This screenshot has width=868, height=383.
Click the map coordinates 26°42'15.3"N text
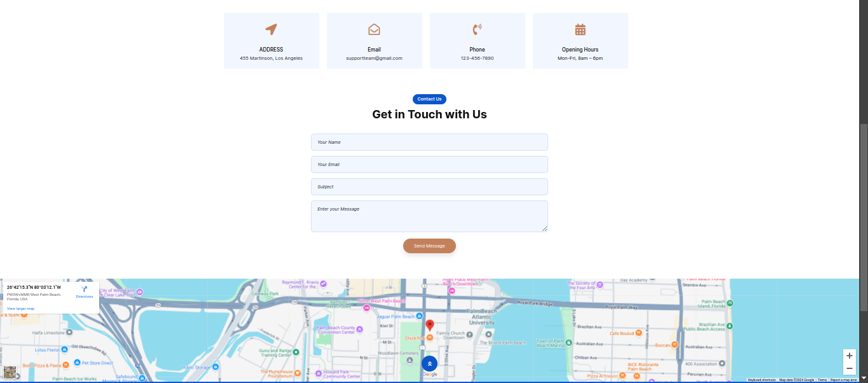pyautogui.click(x=34, y=288)
